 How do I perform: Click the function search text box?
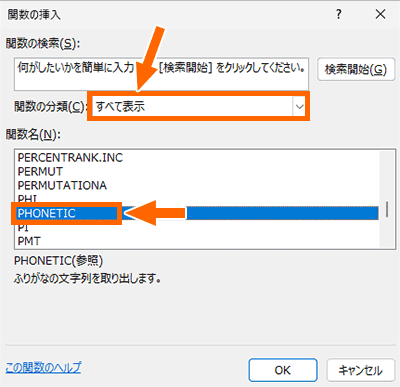[x=161, y=74]
